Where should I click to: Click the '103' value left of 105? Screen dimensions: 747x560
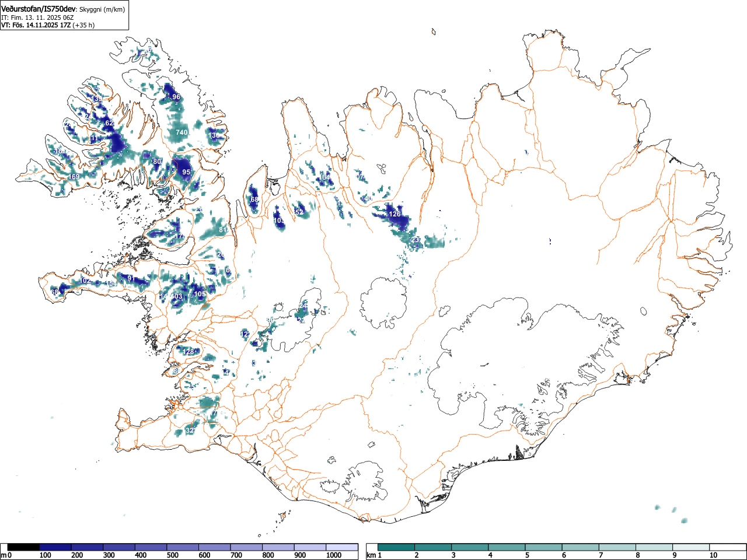[x=177, y=296]
